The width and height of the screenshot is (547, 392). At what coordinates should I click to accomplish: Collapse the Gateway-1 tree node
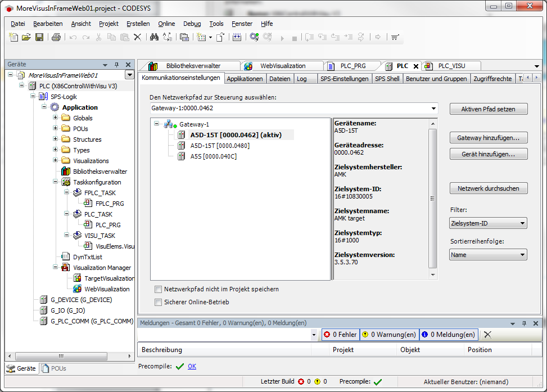pyautogui.click(x=157, y=124)
